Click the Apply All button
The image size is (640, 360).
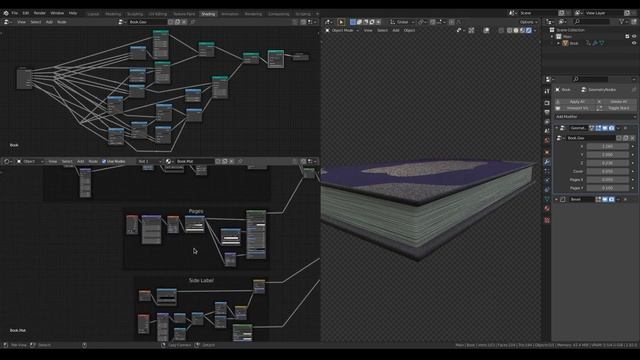point(575,102)
